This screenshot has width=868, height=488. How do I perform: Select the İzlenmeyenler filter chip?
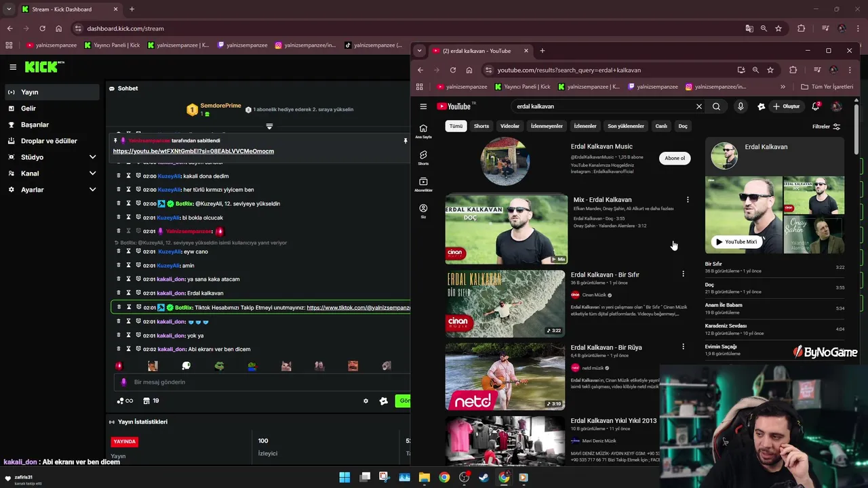(547, 126)
